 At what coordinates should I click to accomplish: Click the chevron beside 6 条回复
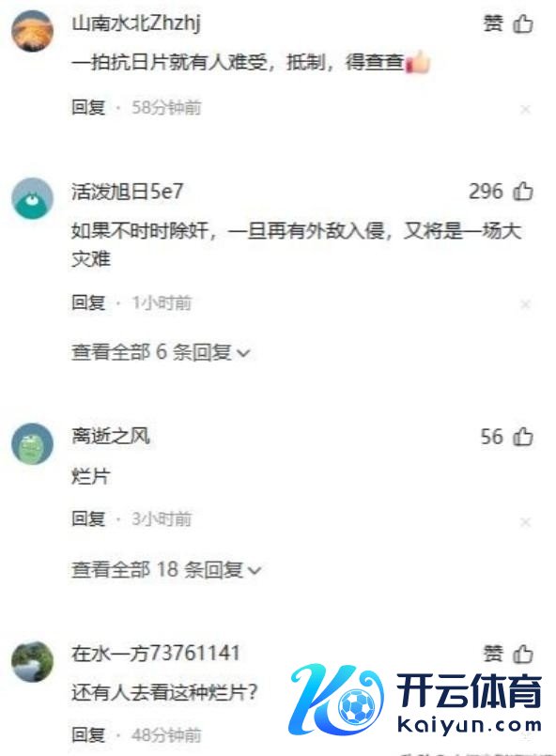(244, 354)
